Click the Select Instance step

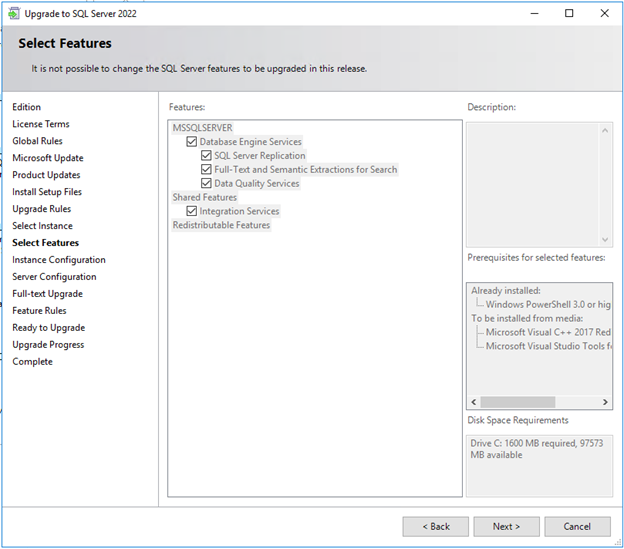[x=42, y=226]
